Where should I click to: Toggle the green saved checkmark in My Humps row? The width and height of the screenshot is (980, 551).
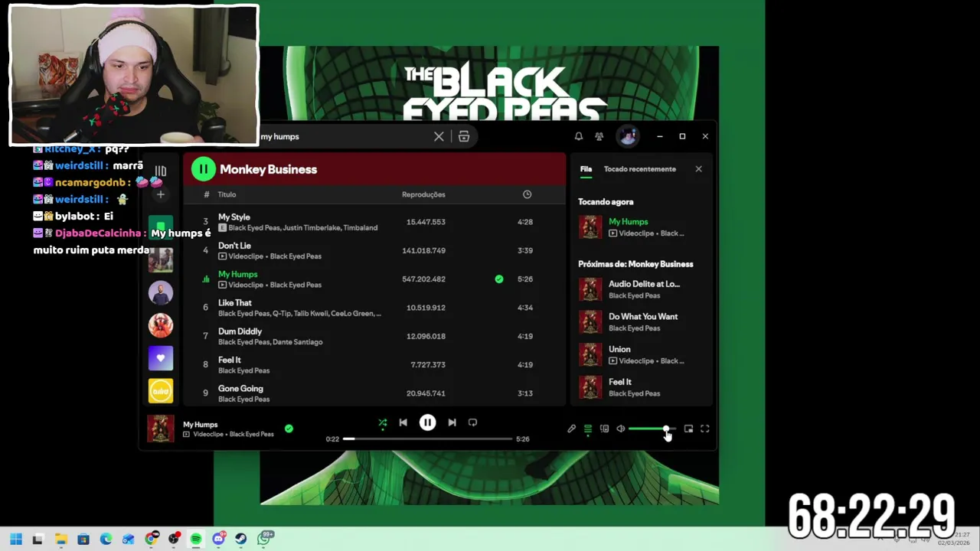(x=499, y=279)
